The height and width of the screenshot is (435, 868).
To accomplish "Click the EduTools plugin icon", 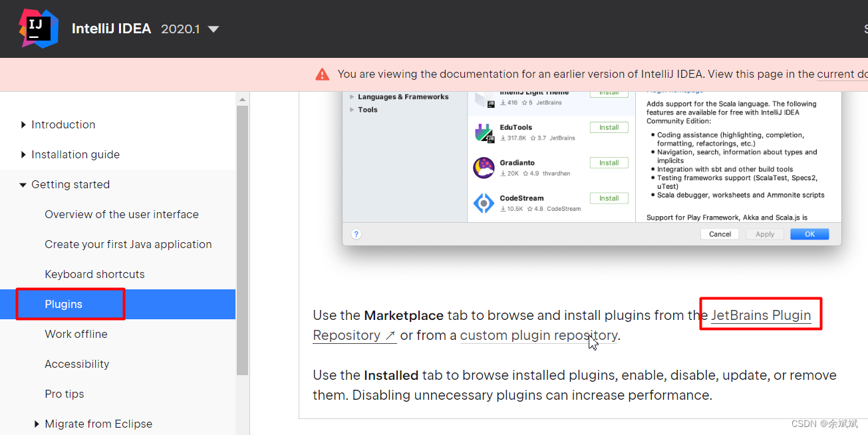I will tap(484, 133).
